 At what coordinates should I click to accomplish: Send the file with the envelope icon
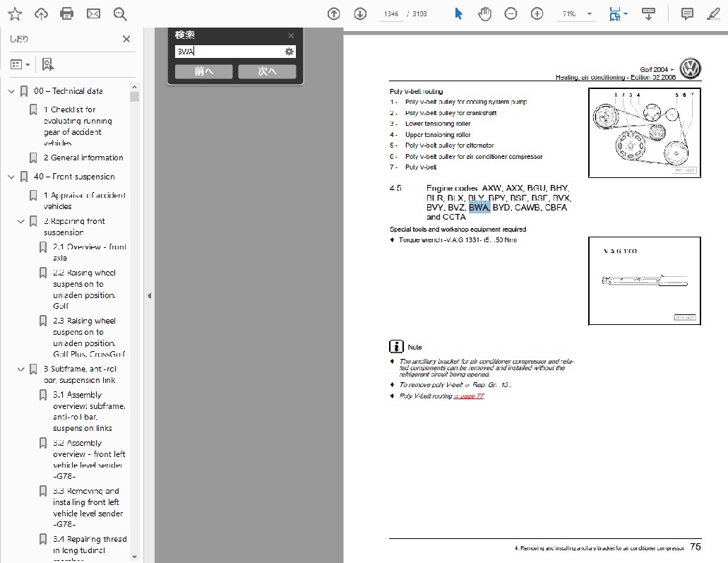pos(93,14)
